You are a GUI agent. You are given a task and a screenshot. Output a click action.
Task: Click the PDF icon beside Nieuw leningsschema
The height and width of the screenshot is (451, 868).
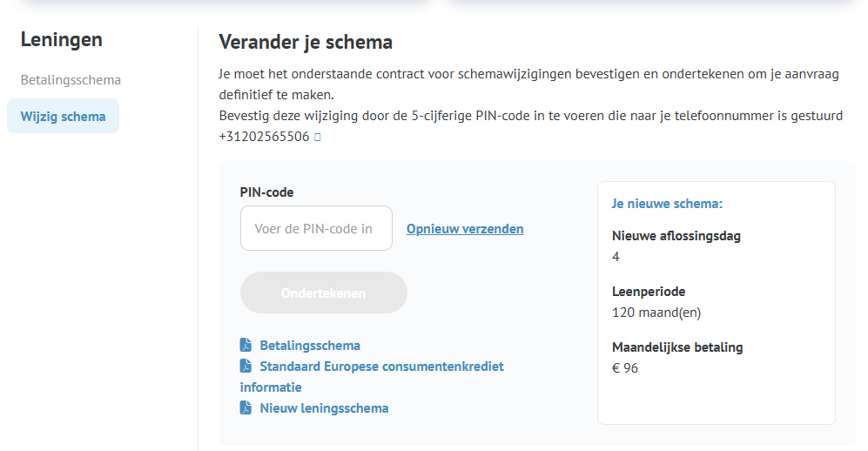click(246, 408)
